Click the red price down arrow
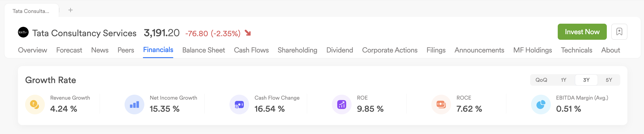 (x=248, y=33)
